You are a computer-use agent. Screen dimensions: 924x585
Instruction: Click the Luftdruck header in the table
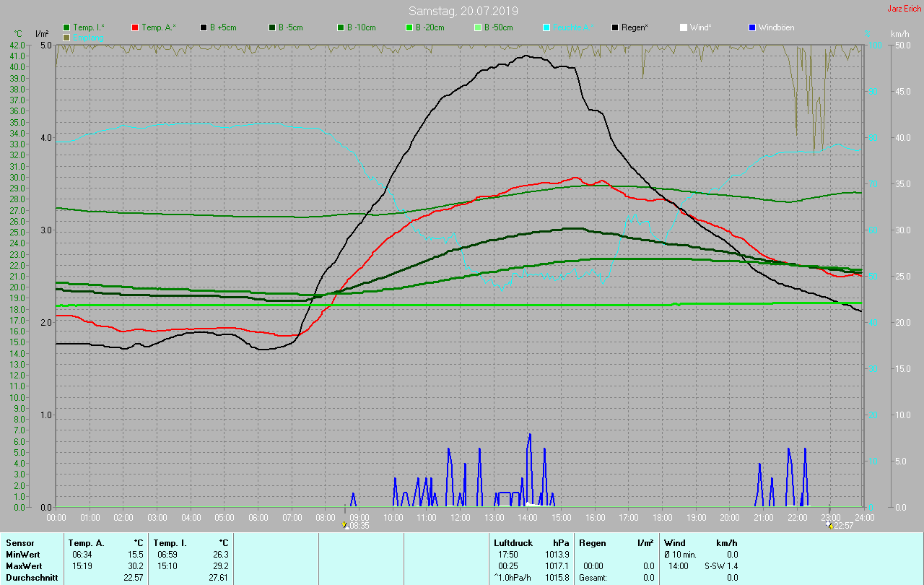[x=513, y=542]
